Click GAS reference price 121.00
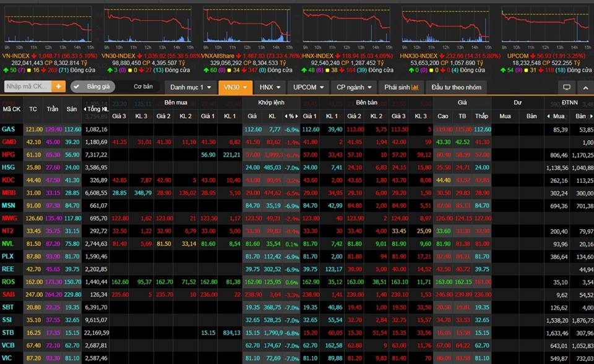 point(34,129)
